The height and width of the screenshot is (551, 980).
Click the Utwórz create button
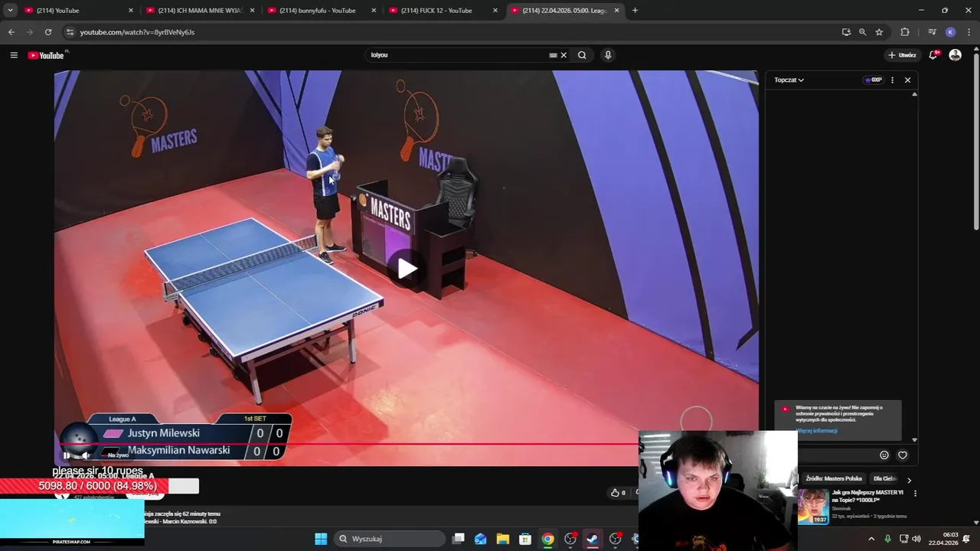(x=902, y=55)
